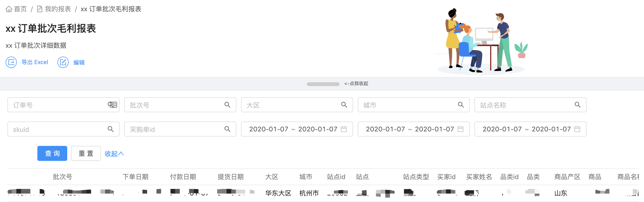Select the 山东 table cell
Viewport: 644px width, 202px height.
561,193
